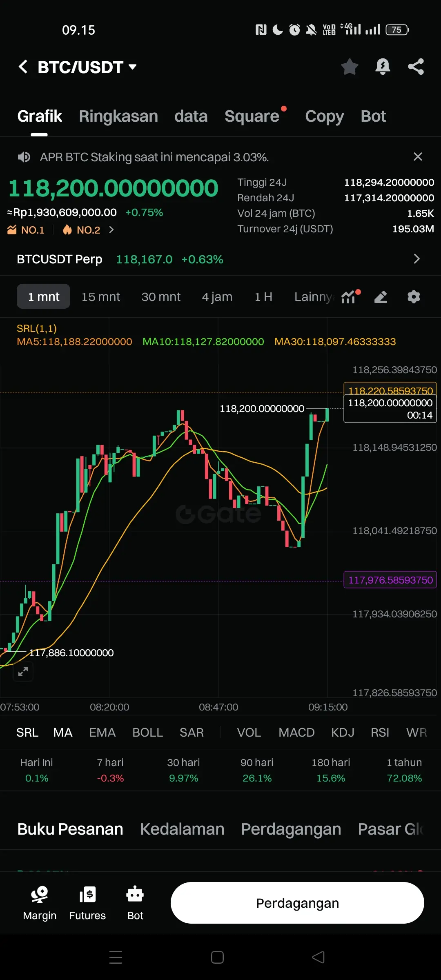Open the Square tab
The height and width of the screenshot is (980, 441).
click(x=252, y=116)
